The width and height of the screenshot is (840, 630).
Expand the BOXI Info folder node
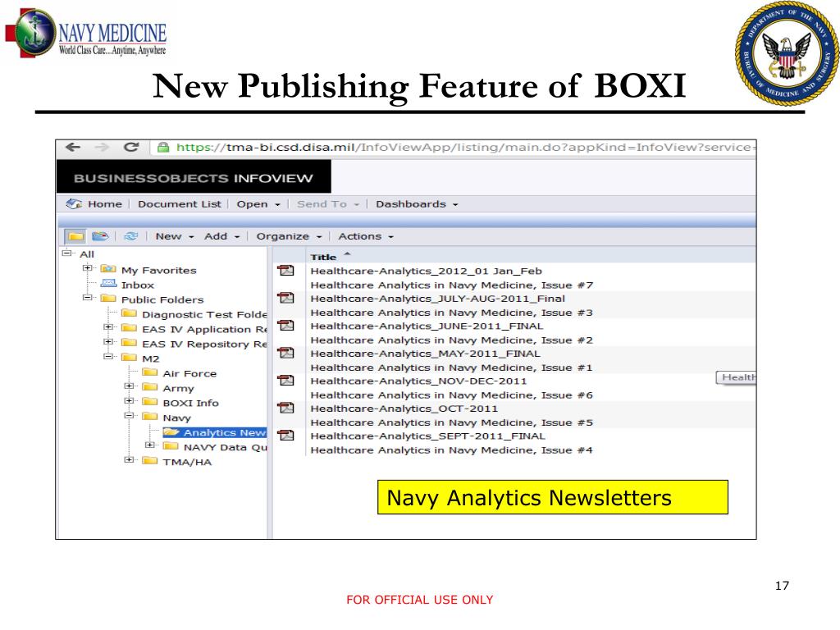coord(129,400)
